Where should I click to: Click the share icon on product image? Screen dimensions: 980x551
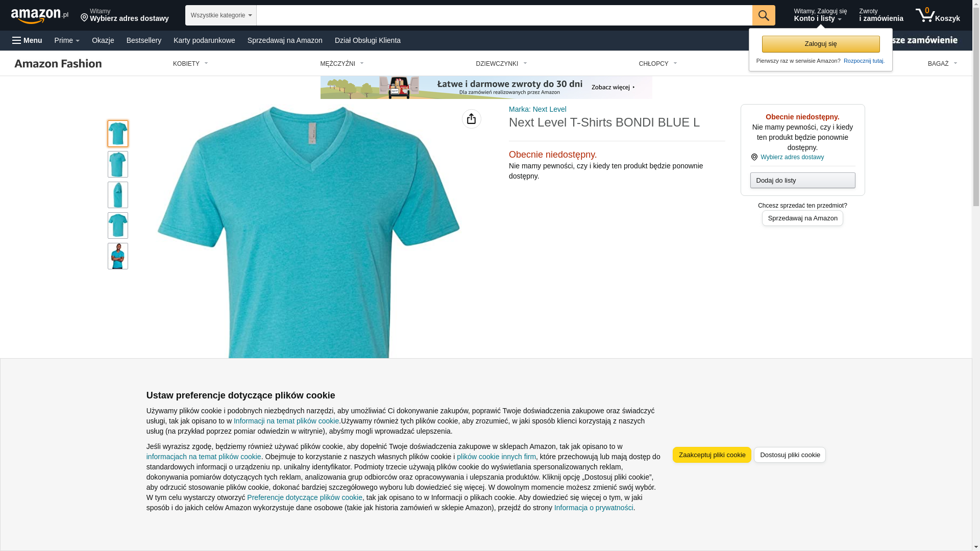coord(472,119)
